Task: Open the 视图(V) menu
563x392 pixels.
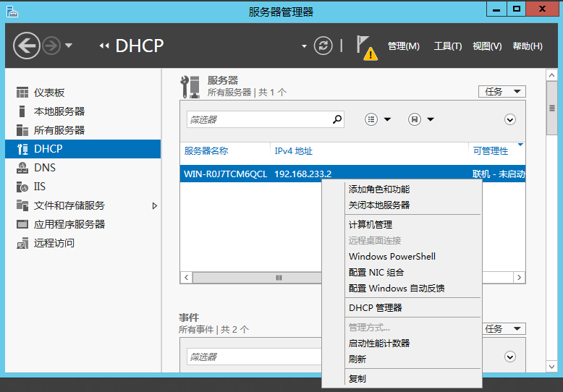Action: 487,46
